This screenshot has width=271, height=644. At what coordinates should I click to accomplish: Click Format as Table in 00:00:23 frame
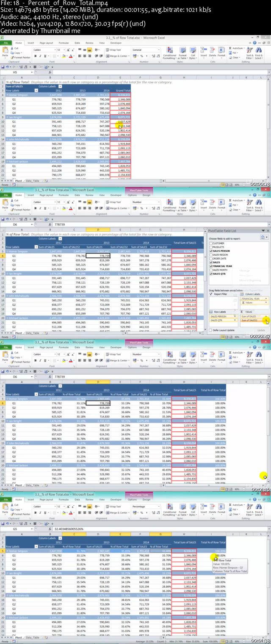coord(183,53)
